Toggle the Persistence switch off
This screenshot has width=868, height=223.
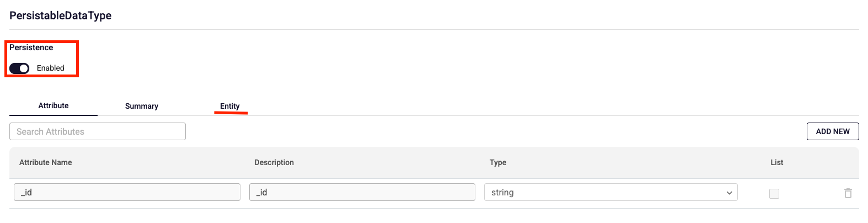point(19,68)
